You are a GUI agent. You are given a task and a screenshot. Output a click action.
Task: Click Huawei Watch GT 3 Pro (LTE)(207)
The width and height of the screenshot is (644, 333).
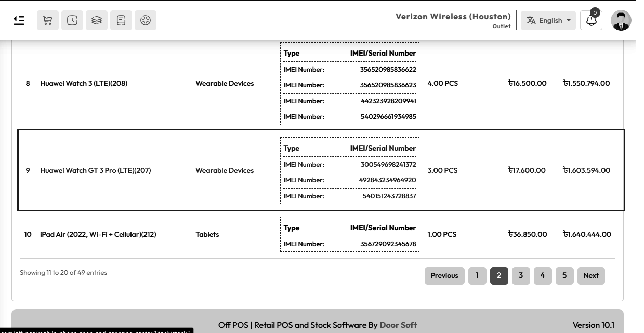96,170
